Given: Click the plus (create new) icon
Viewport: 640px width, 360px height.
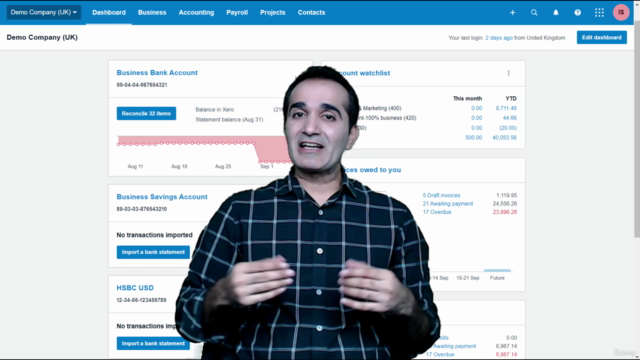Looking at the screenshot, I should (512, 13).
